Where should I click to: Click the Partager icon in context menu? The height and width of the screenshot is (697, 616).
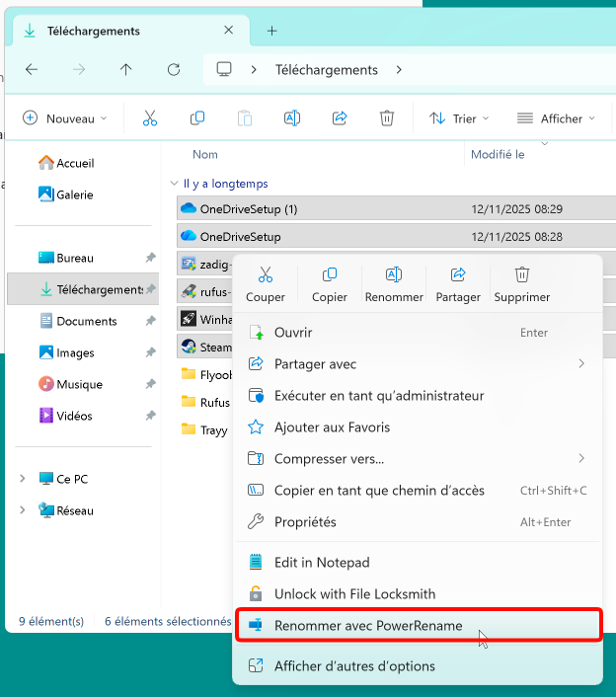[x=458, y=275]
